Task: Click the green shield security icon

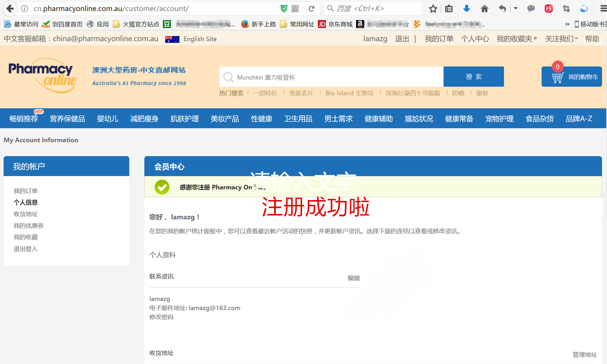Action: coord(284,9)
